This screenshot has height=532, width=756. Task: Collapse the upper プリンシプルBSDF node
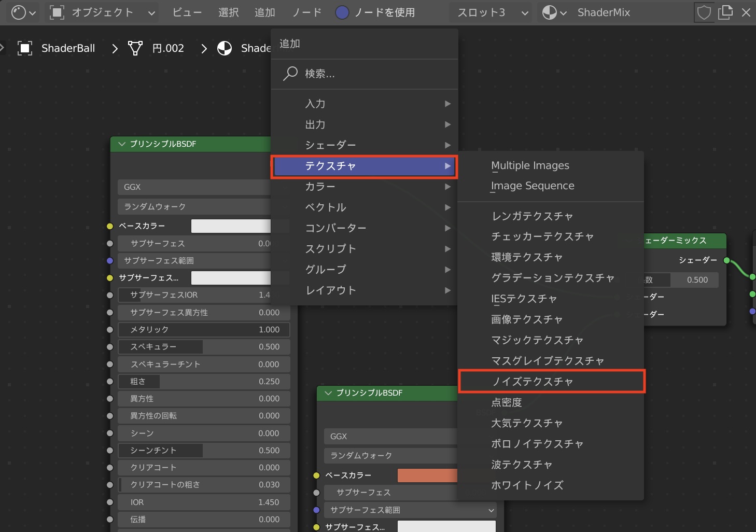[x=122, y=144]
